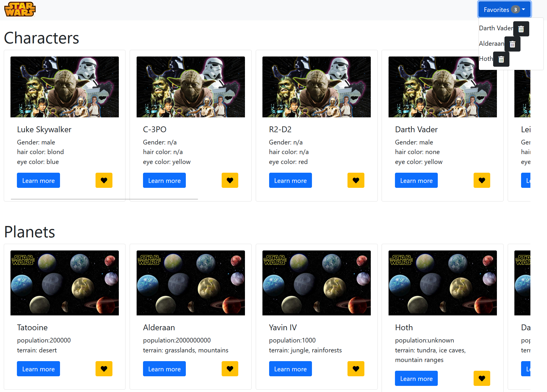Open Learn more for Luke Skywalker
The height and width of the screenshot is (392, 547).
pyautogui.click(x=38, y=180)
